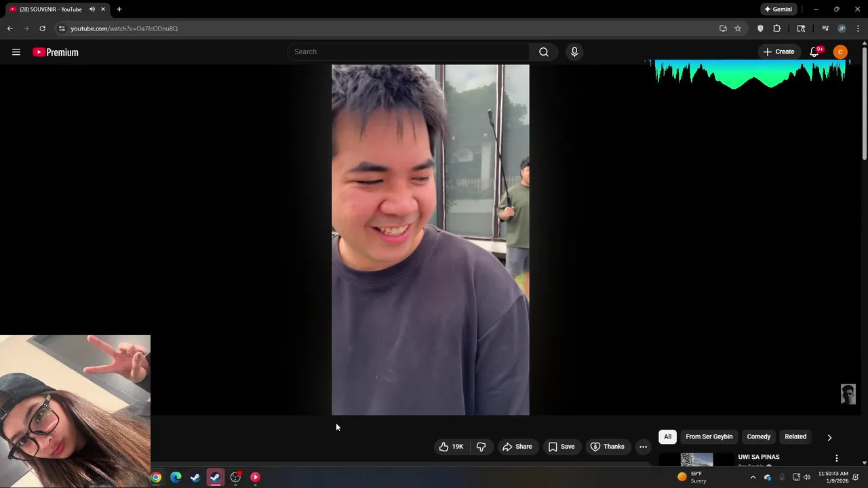Click the playing video frame
The height and width of the screenshot is (488, 868).
pos(430,240)
